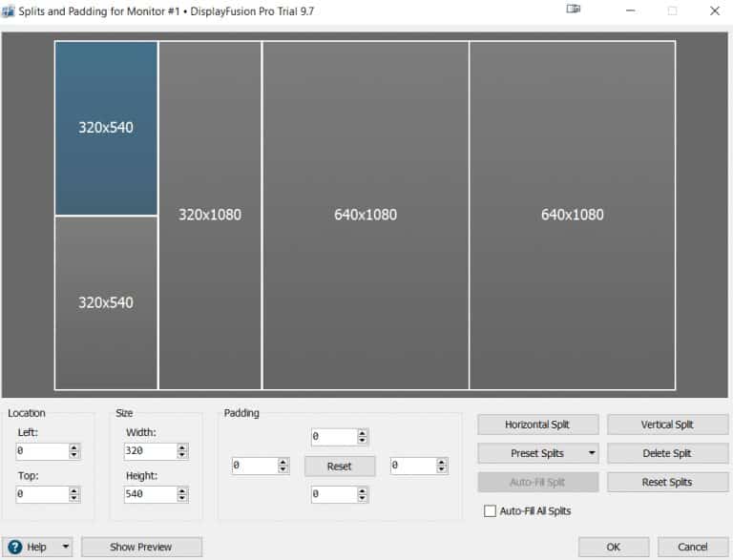Increase Width value using stepper up arrow
733x560 pixels.
(x=182, y=447)
